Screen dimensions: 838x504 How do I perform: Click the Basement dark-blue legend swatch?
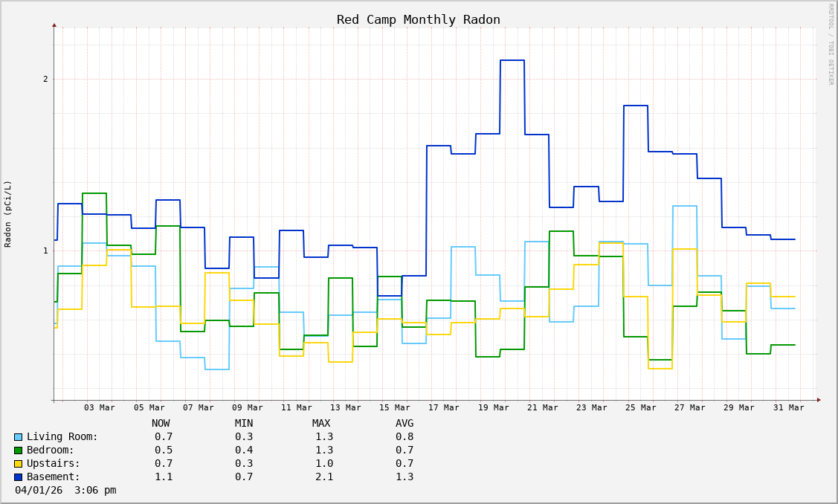[x=18, y=477]
